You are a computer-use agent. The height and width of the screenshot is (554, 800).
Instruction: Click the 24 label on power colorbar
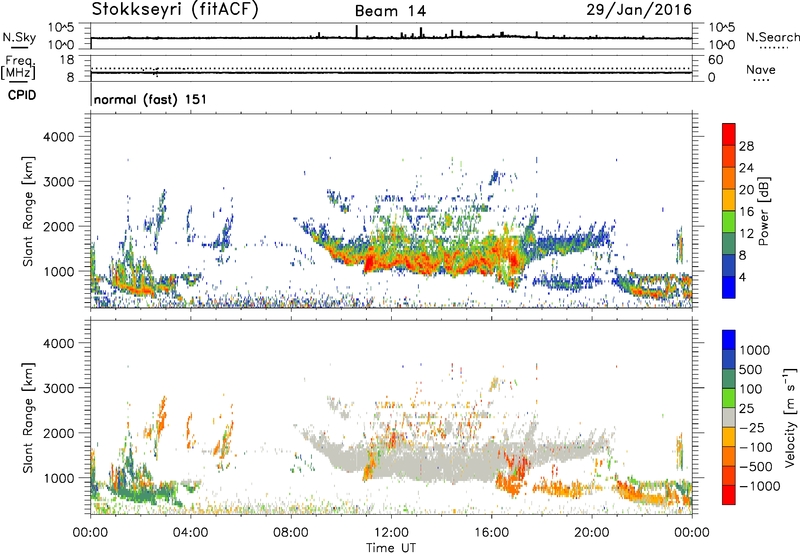coord(746,168)
